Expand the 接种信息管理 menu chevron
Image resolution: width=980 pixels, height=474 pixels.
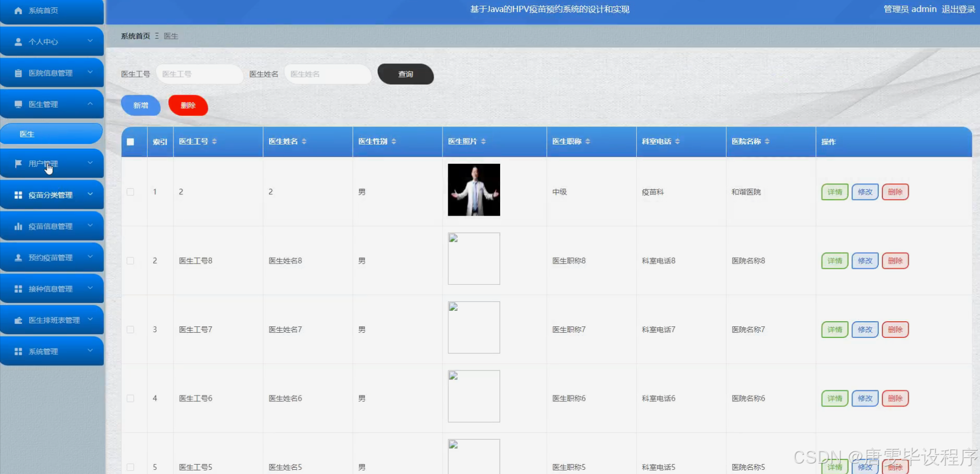click(90, 288)
